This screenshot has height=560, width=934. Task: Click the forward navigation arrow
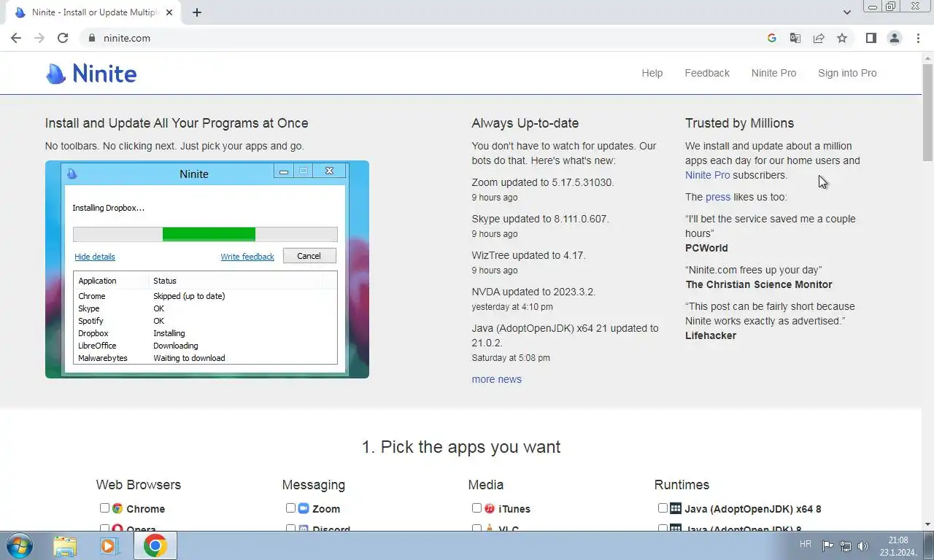39,38
